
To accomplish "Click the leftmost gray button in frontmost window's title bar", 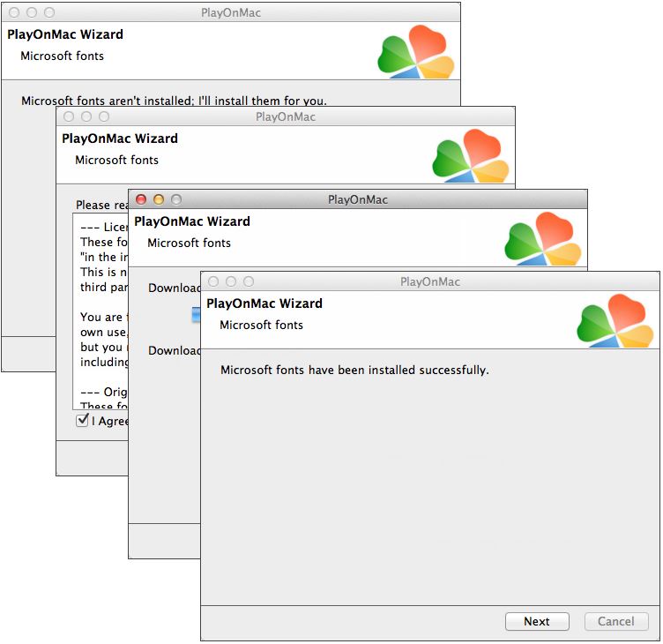I will coord(213,281).
